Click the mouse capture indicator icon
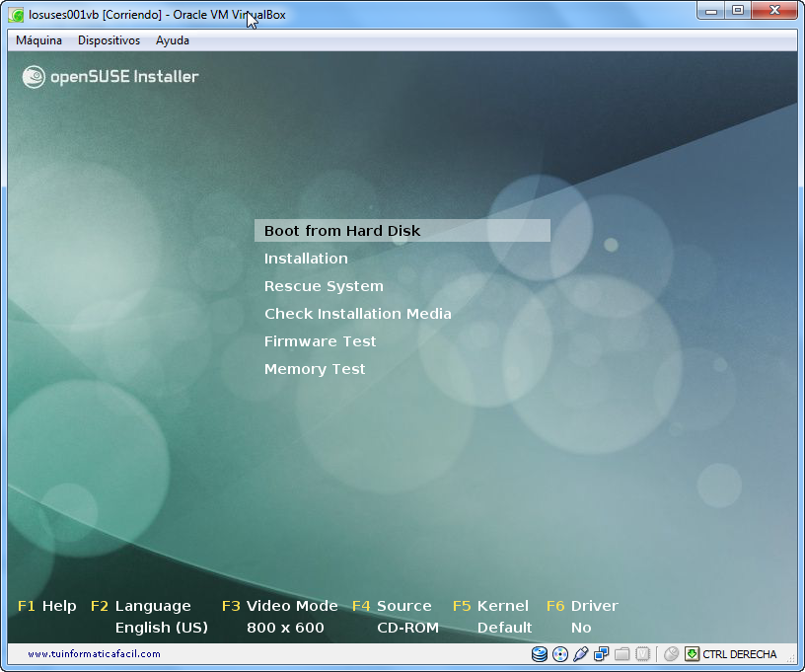The height and width of the screenshot is (672, 805). (x=671, y=654)
